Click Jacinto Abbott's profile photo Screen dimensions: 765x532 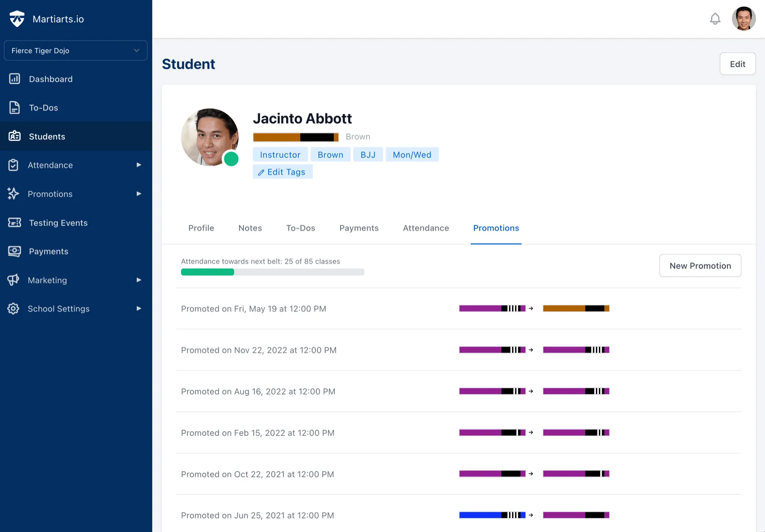[x=209, y=137]
